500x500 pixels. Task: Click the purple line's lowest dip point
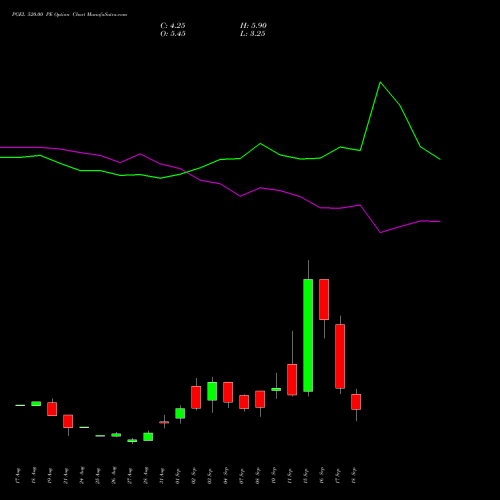point(380,232)
